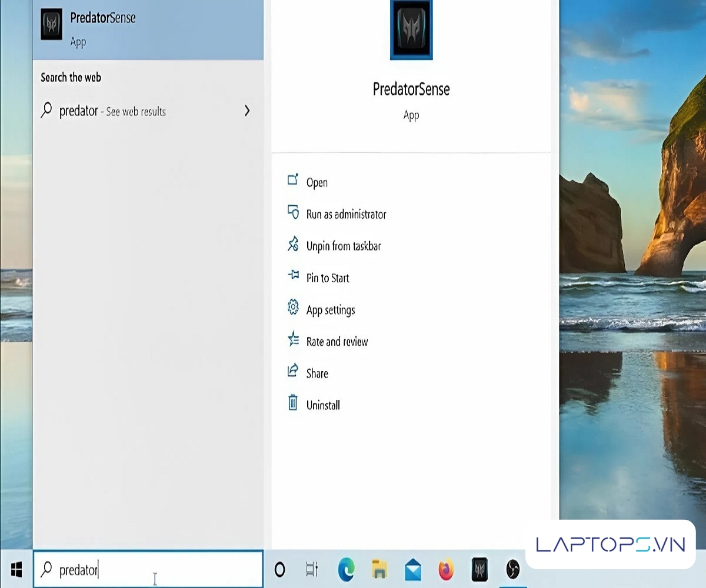
Task: Choose Run as administrator
Action: click(x=411, y=214)
